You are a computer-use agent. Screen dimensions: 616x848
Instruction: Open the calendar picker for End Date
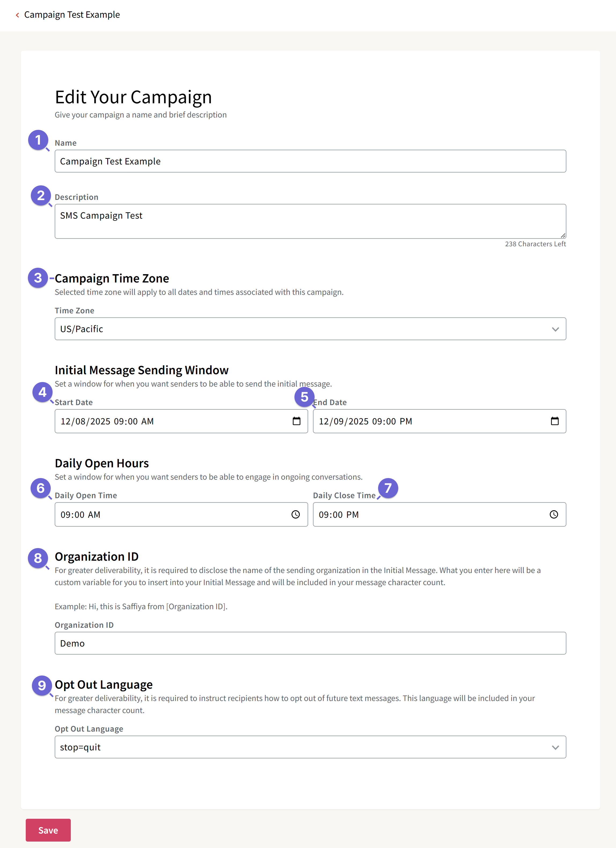point(554,421)
